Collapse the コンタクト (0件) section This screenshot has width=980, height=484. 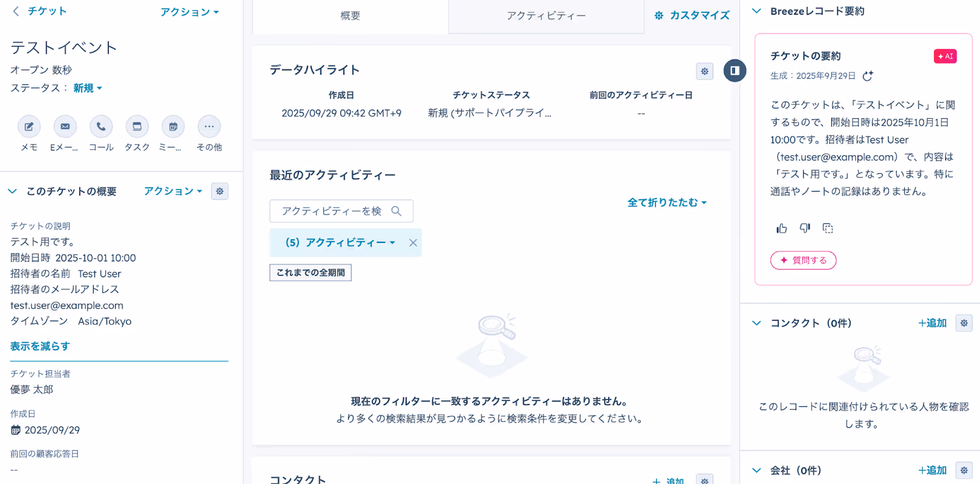pyautogui.click(x=756, y=323)
